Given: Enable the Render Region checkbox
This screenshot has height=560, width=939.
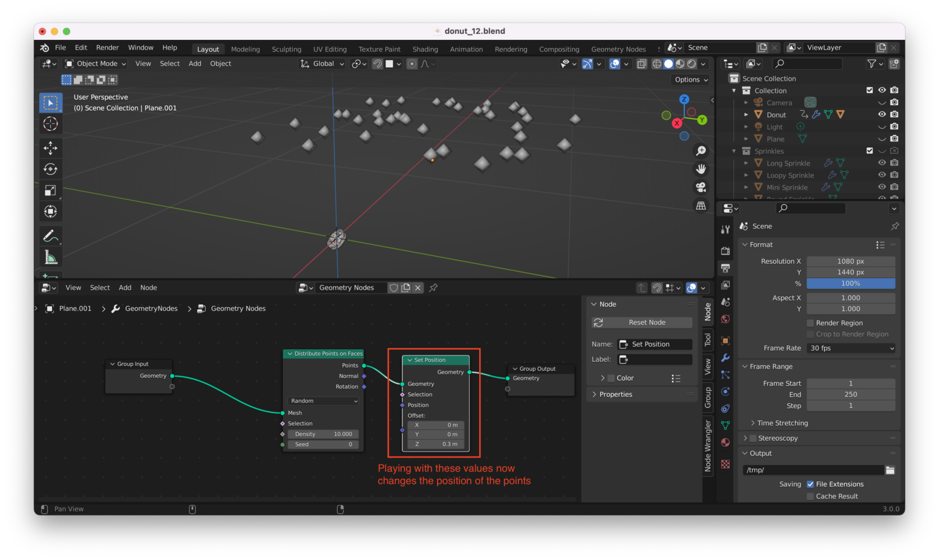Looking at the screenshot, I should (x=811, y=323).
